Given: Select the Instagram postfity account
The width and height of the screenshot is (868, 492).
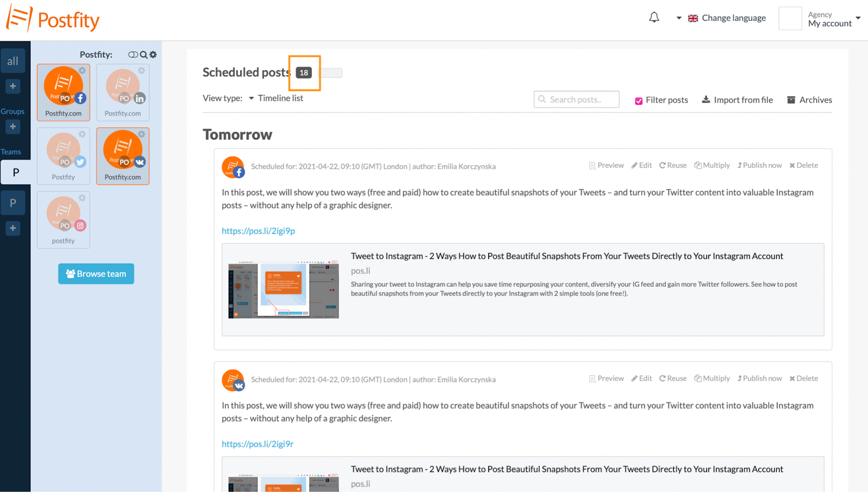Looking at the screenshot, I should pyautogui.click(x=63, y=220).
